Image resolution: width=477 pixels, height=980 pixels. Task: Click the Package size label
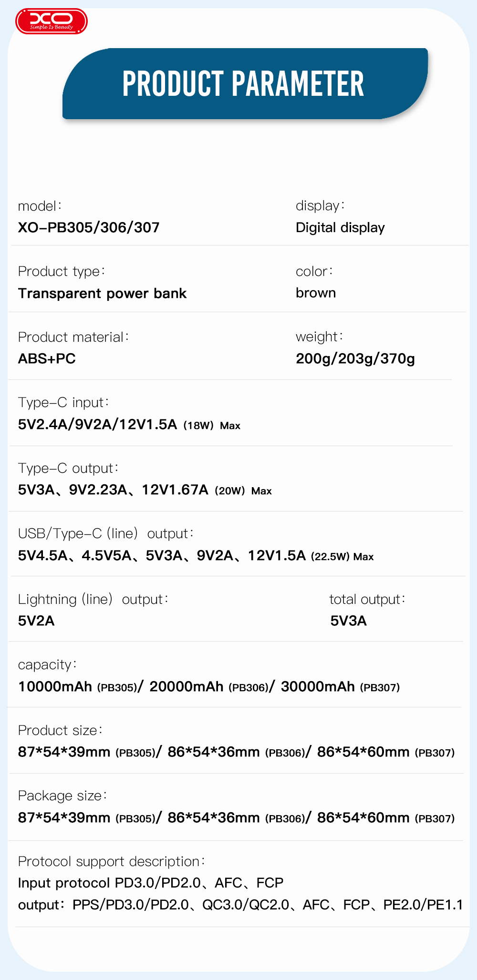[x=62, y=796]
